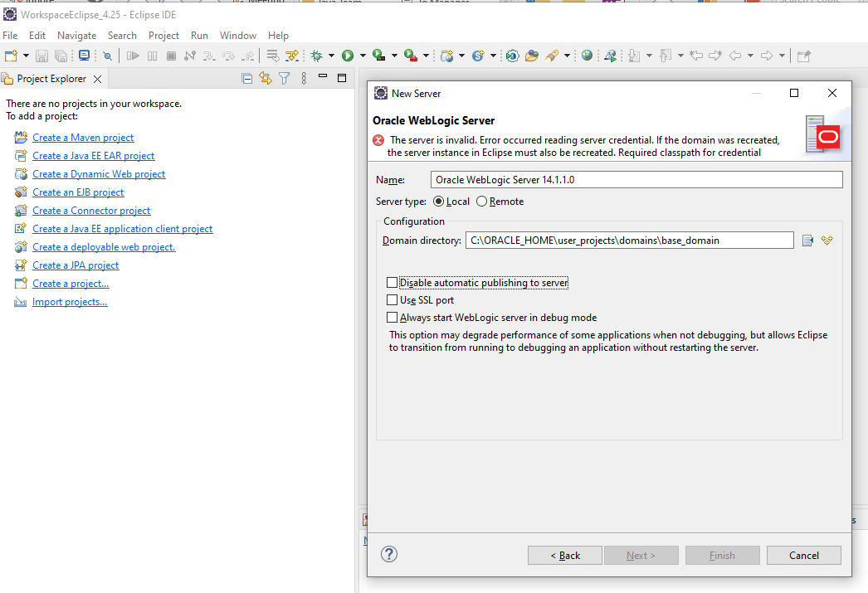This screenshot has height=593, width=868.
Task: Click the create new domain icon
Action: [x=827, y=240]
